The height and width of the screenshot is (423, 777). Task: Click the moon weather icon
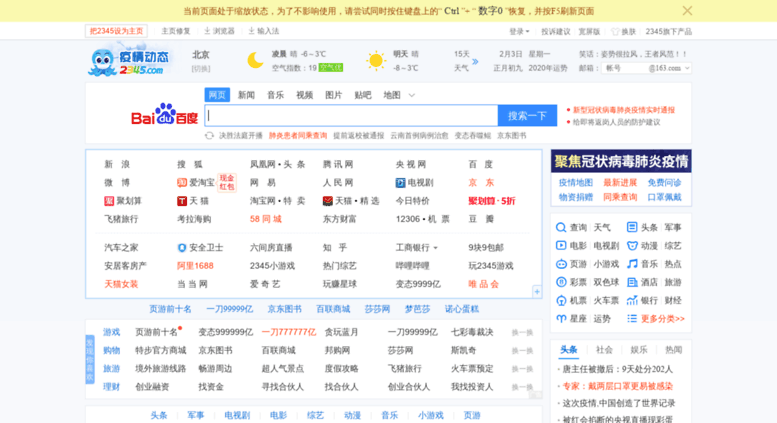tap(255, 60)
